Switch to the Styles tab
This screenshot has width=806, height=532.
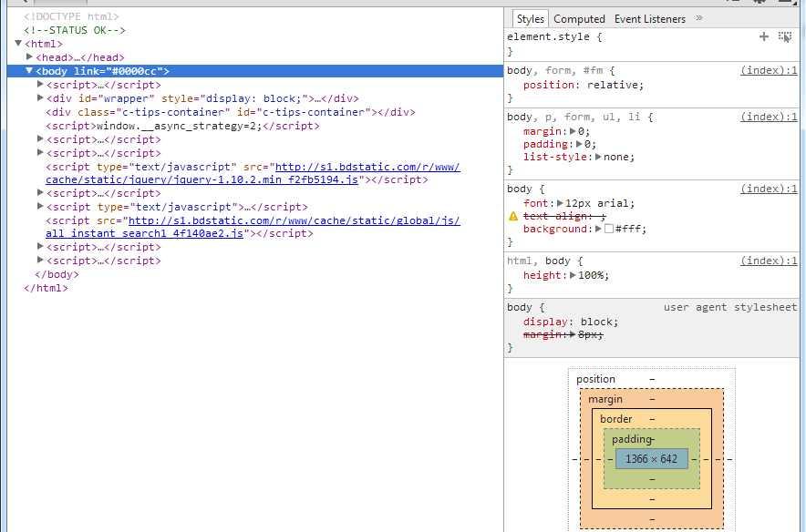click(530, 19)
